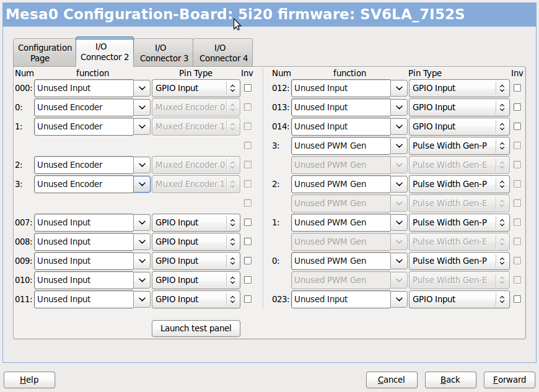Screen dimensions: 539x392
Task: Click Unused PWM Gen field for PWM 3
Action: pos(341,146)
